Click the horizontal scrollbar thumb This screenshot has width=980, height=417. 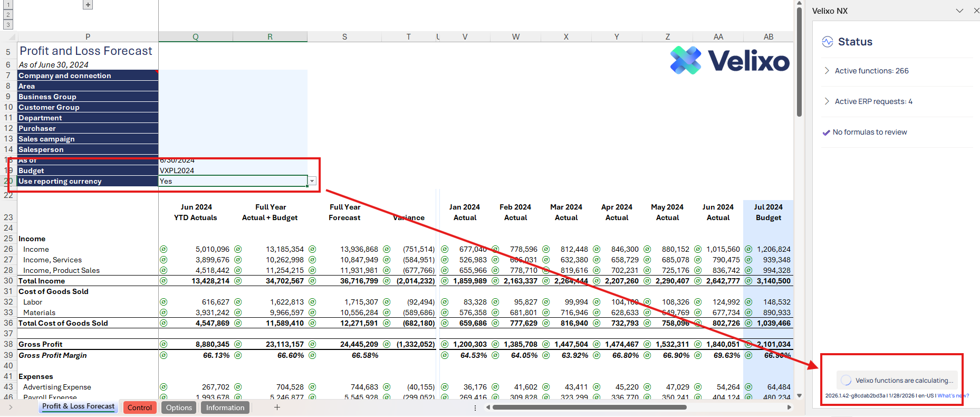pyautogui.click(x=589, y=407)
